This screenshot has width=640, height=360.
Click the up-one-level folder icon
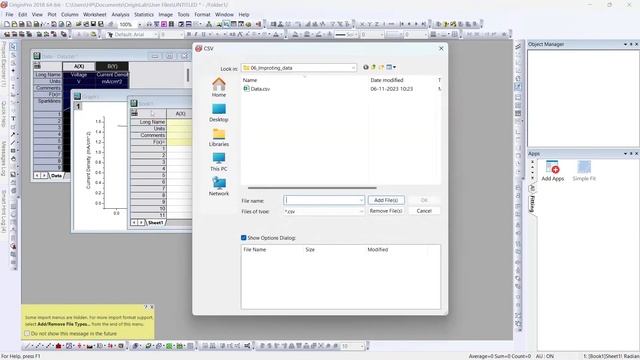[373, 67]
